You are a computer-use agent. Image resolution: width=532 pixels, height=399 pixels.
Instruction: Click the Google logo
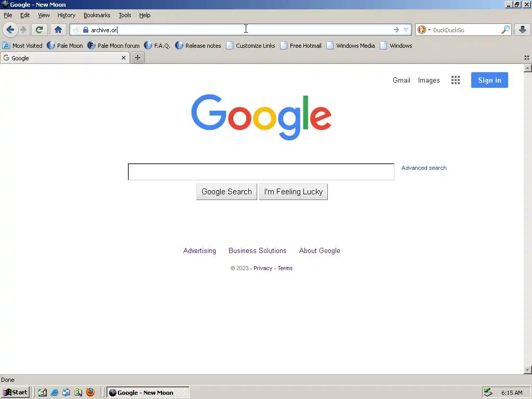261,117
